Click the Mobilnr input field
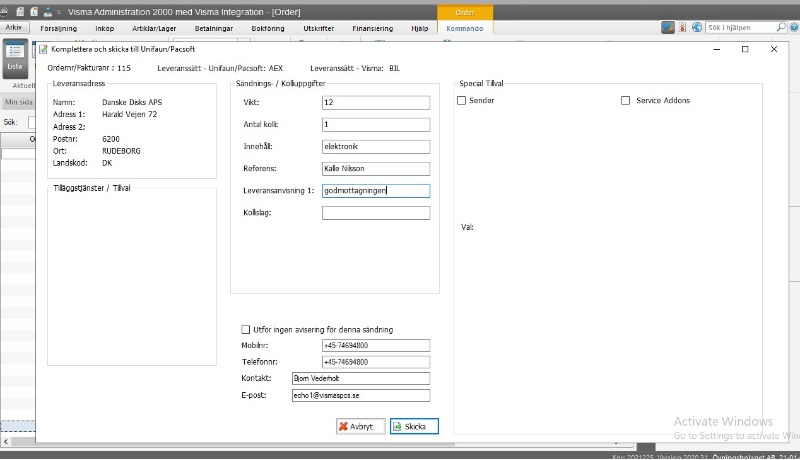 [376, 345]
